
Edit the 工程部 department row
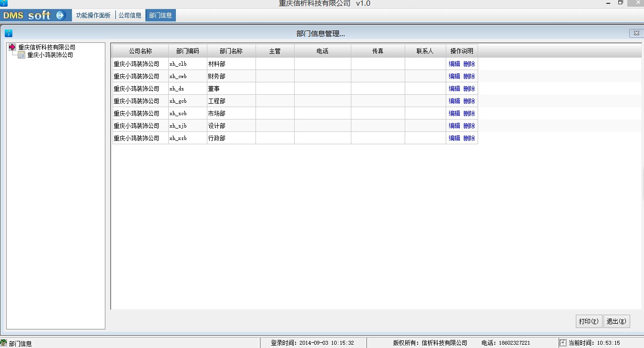pyautogui.click(x=454, y=101)
